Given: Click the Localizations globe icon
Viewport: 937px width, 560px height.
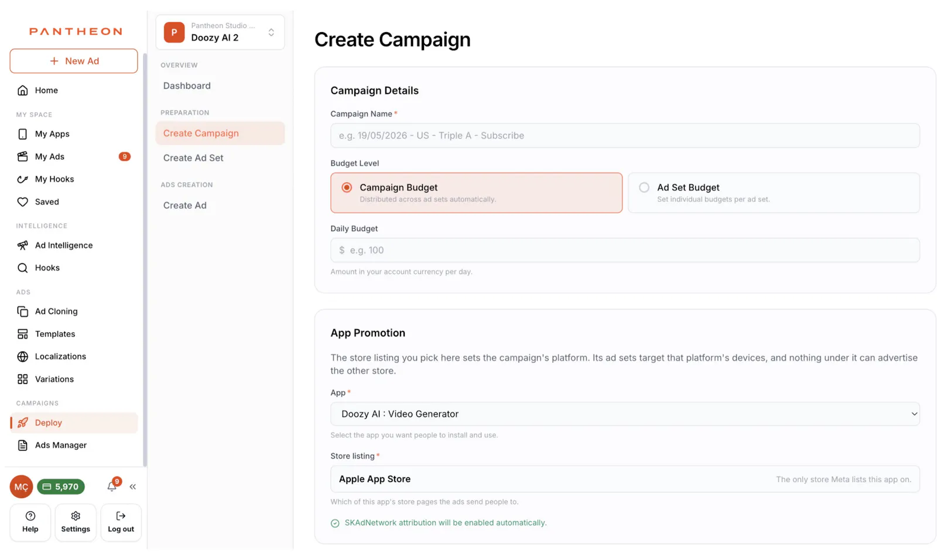Looking at the screenshot, I should tap(22, 356).
